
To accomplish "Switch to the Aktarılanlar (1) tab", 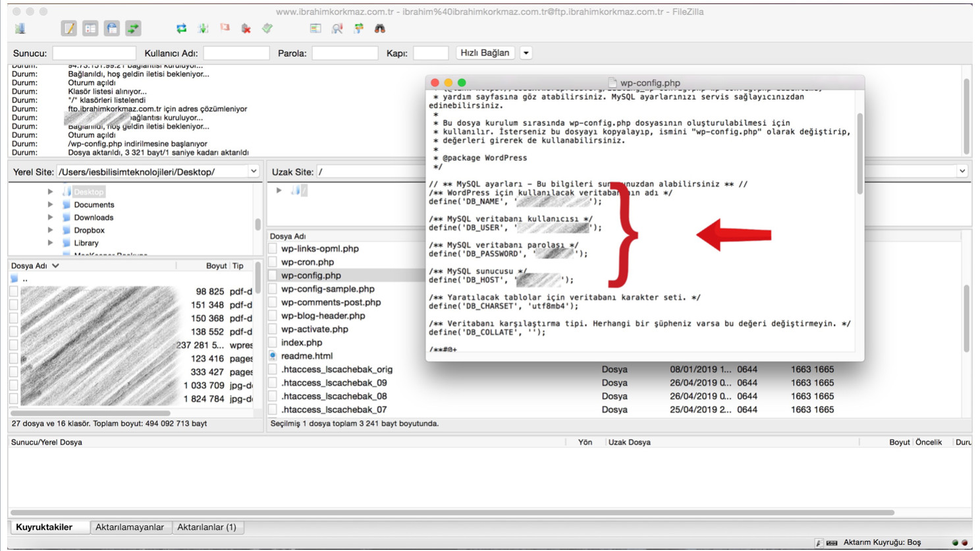I will click(207, 527).
